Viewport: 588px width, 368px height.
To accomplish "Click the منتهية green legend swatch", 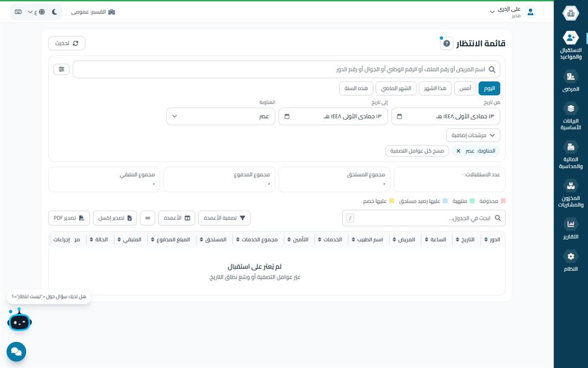I will 472,201.
